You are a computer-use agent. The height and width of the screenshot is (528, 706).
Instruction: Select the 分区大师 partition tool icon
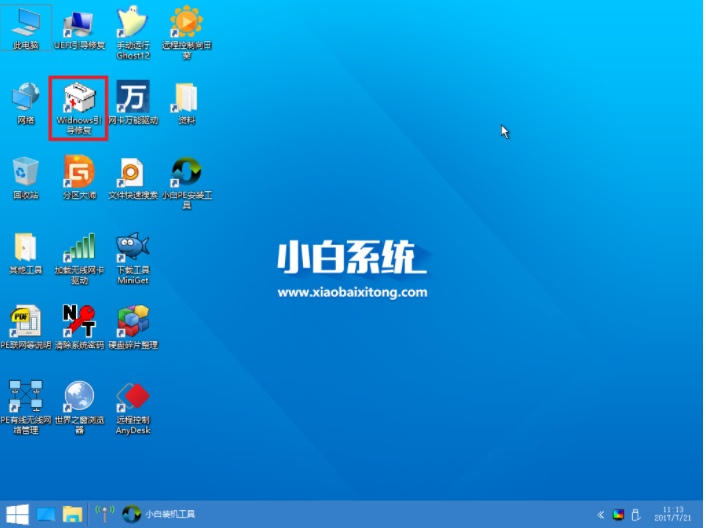pos(78,174)
